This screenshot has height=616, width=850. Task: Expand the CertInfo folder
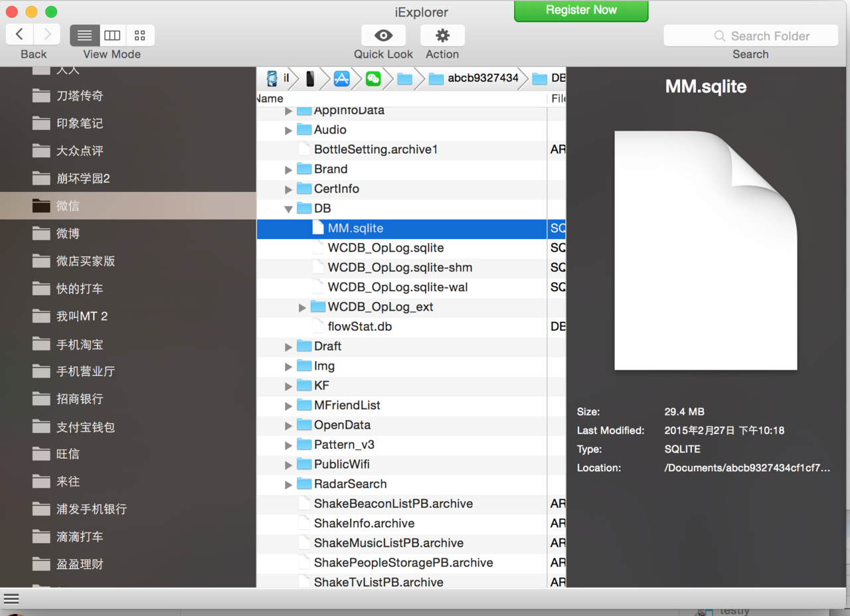pyautogui.click(x=288, y=189)
